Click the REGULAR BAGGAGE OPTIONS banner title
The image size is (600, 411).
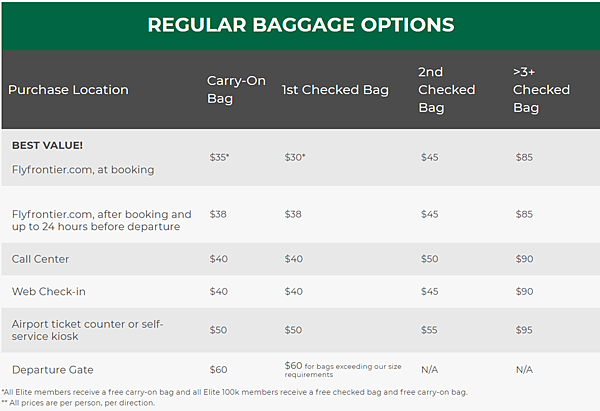coord(301,25)
